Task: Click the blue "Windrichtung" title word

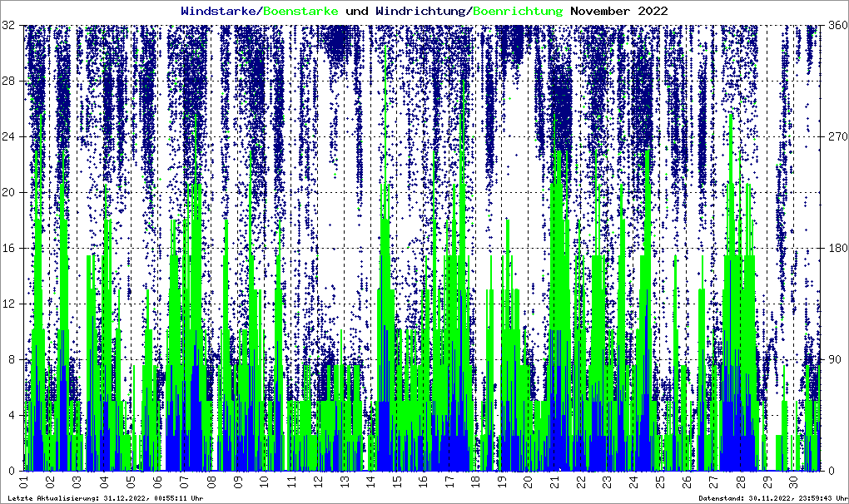Action: (421, 11)
